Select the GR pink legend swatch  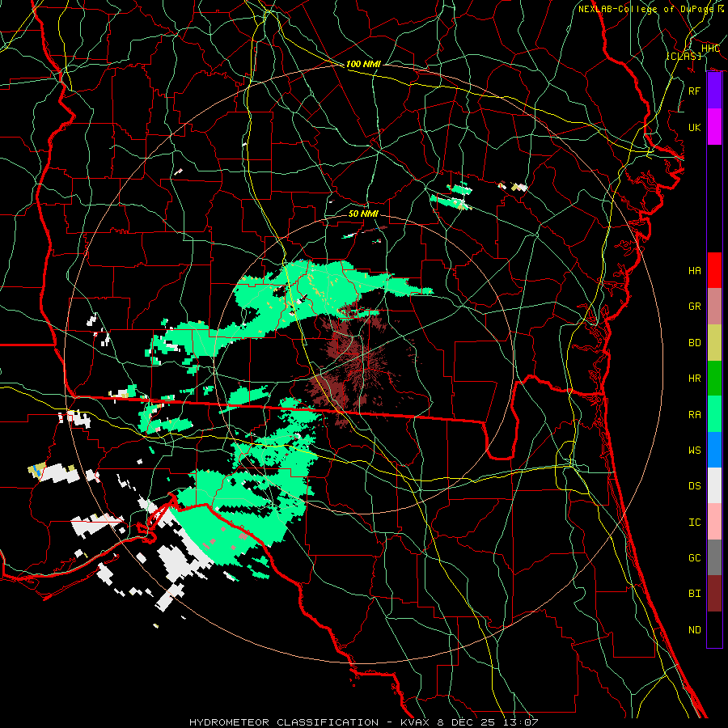[714, 306]
